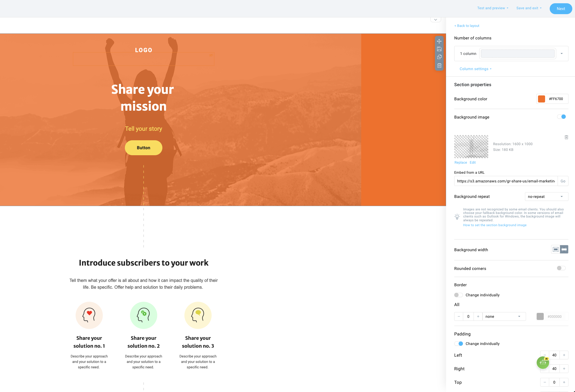Open the AI assistant bubble
This screenshot has width=575, height=392.
coord(543,362)
